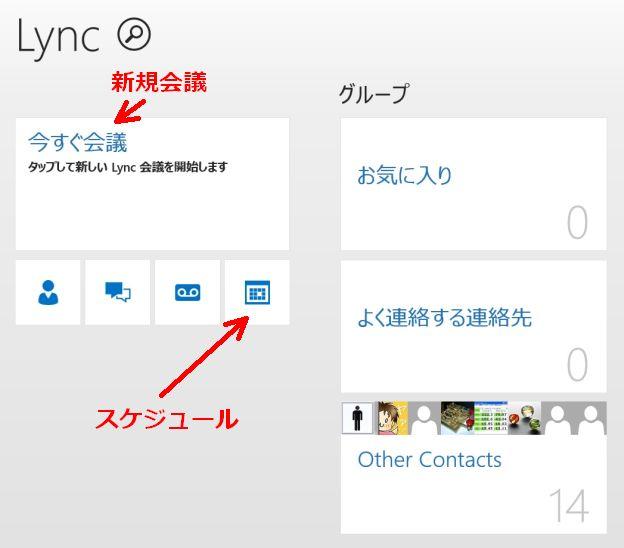Screen dimensions: 624x548
Task: Open the contacts person icon tile
Action: (48, 293)
